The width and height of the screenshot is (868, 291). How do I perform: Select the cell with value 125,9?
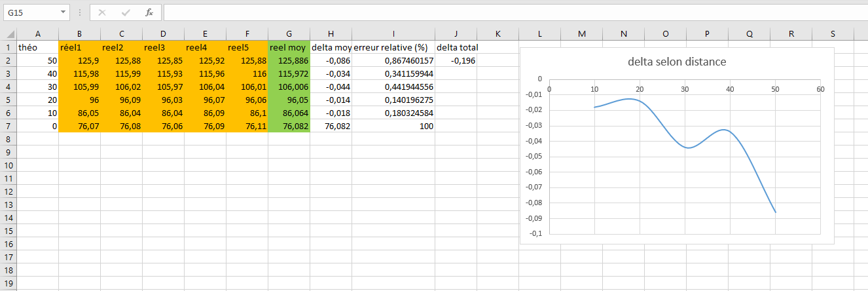(x=79, y=60)
